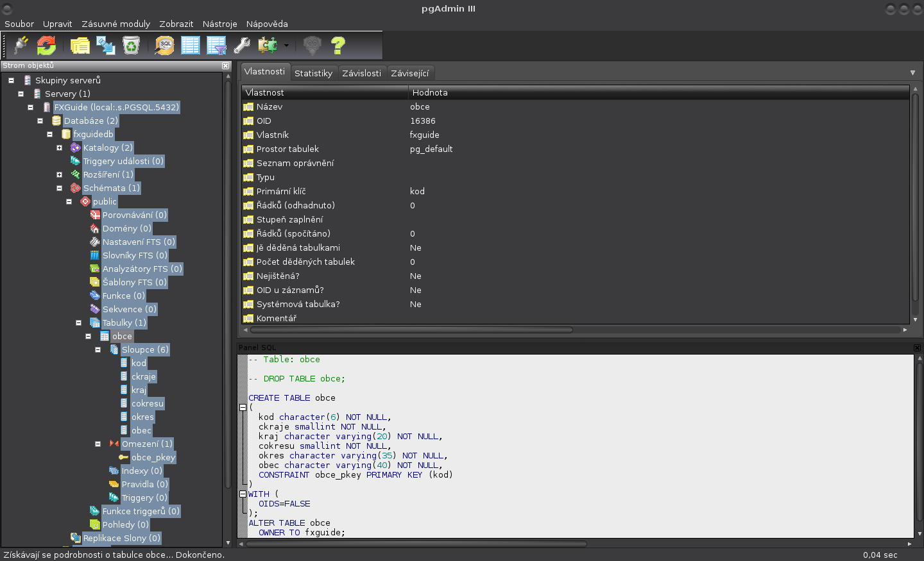This screenshot has height=561, width=924.
Task: Click the Slovníky FTS (0) icon
Action: [x=95, y=255]
